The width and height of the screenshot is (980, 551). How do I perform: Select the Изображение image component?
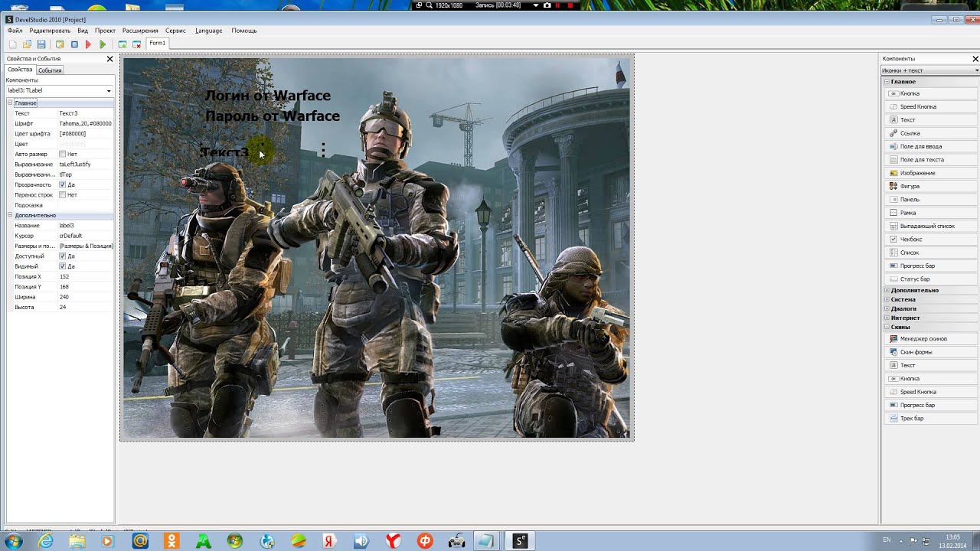[930, 173]
